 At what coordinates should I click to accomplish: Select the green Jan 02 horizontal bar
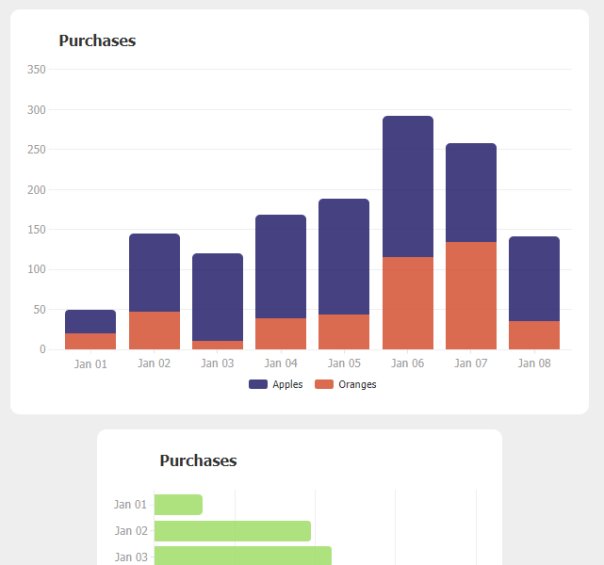232,531
